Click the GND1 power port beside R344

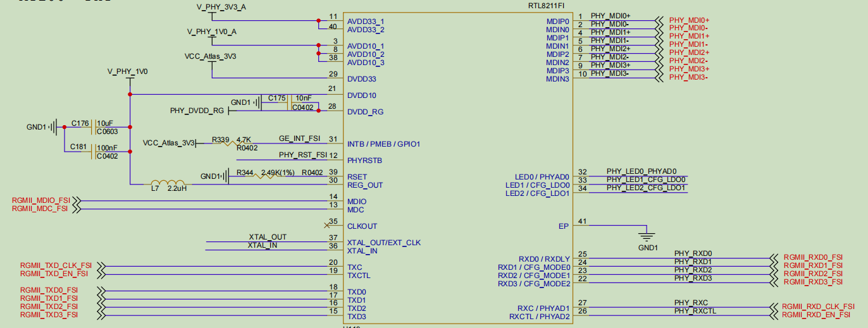point(216,176)
